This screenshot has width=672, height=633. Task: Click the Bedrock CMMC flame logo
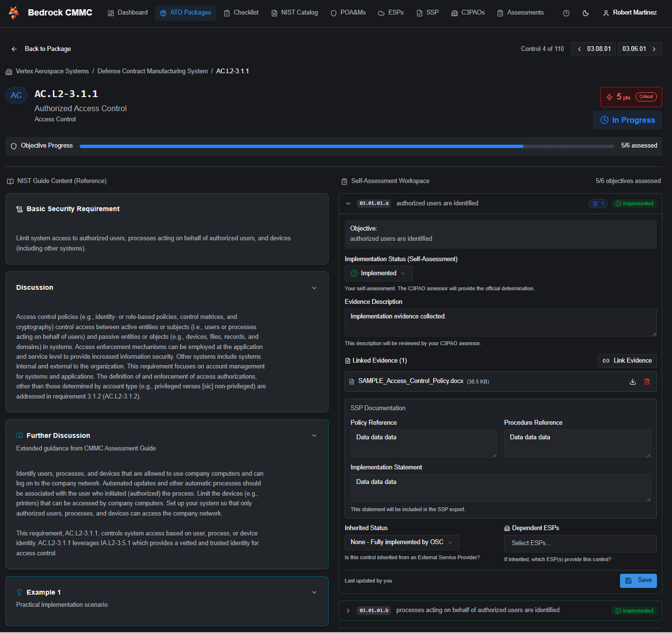(x=14, y=12)
